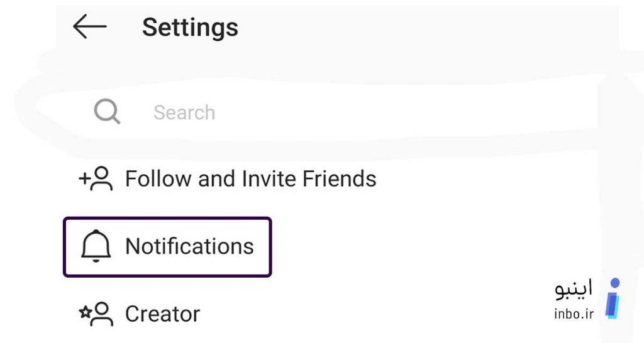The image size is (644, 343).
Task: Click the small star on the Creator icon
Action: click(85, 313)
